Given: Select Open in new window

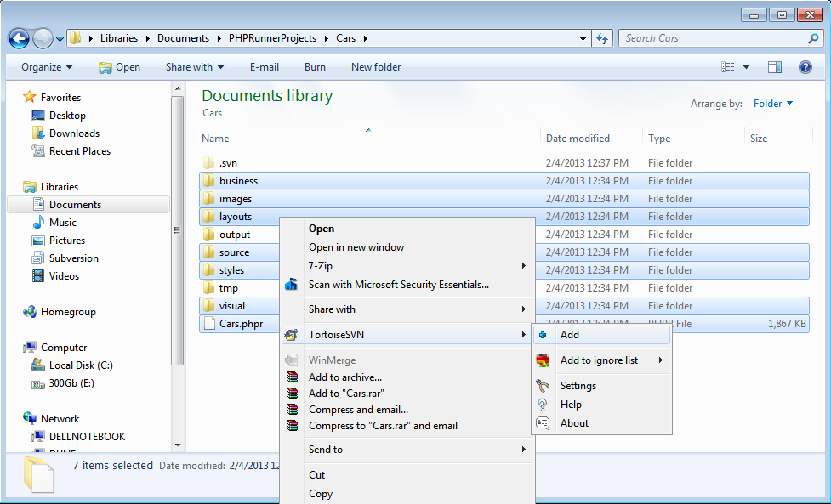Looking at the screenshot, I should (407, 247).
